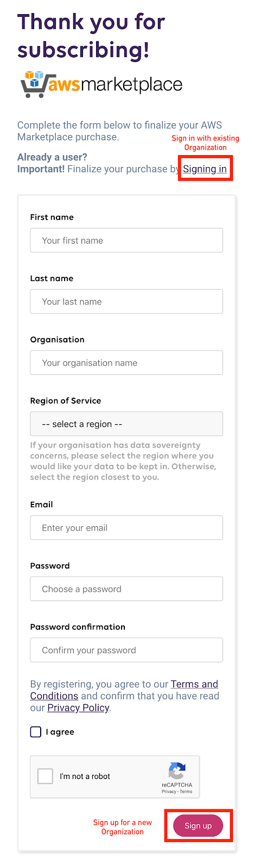Check the I'm not a robot box
This screenshot has width=254, height=868.
point(45,776)
